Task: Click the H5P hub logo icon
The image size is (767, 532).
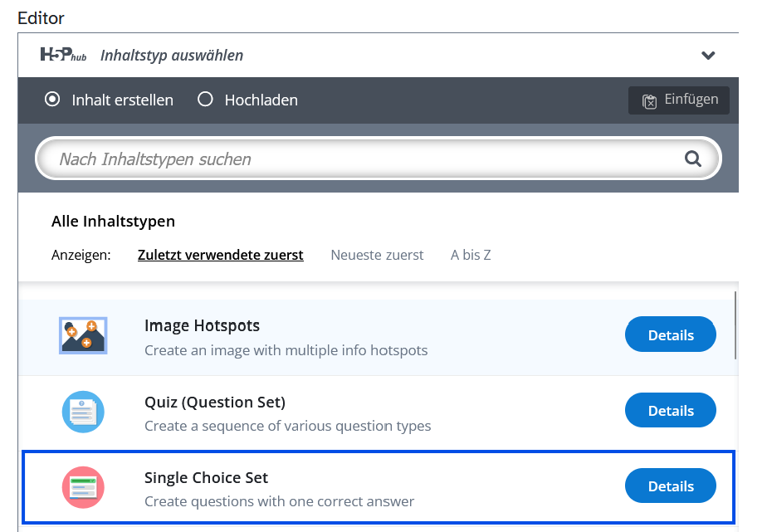Action: click(63, 55)
